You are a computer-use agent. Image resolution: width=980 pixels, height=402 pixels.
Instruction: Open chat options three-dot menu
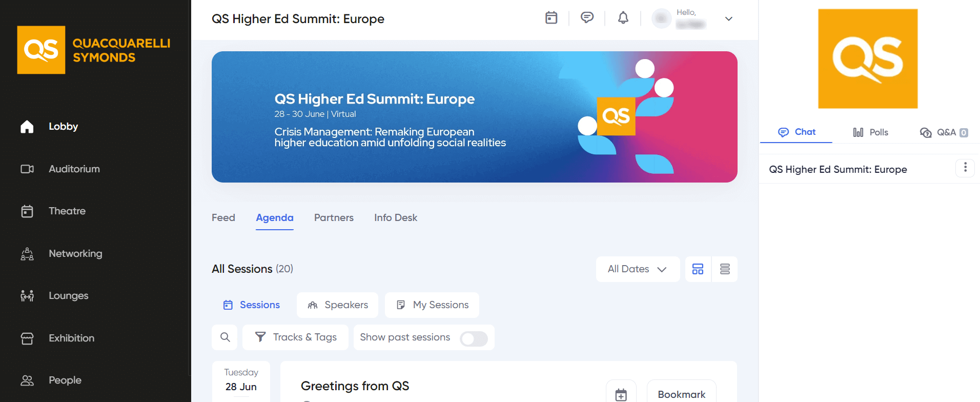coord(965,168)
